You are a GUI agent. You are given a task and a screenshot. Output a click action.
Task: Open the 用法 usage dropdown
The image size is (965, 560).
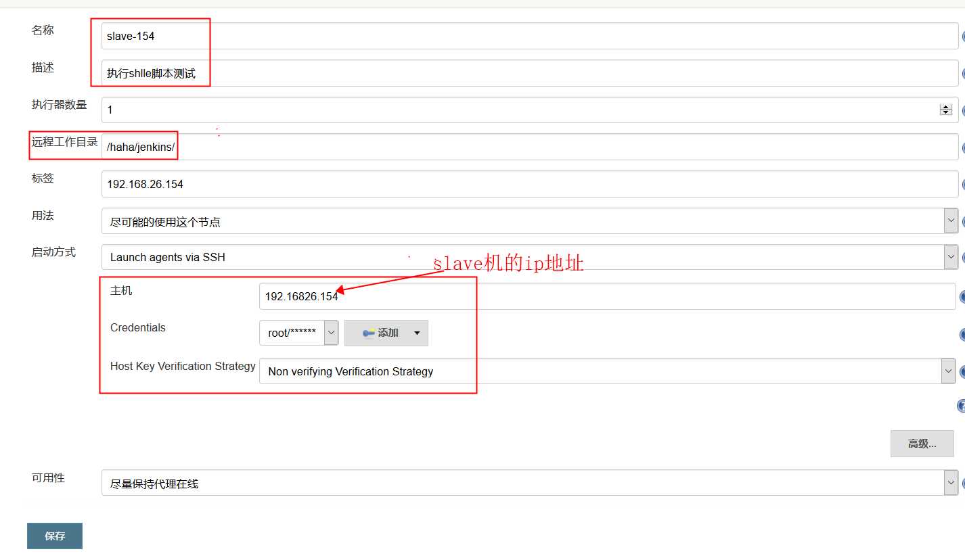530,220
